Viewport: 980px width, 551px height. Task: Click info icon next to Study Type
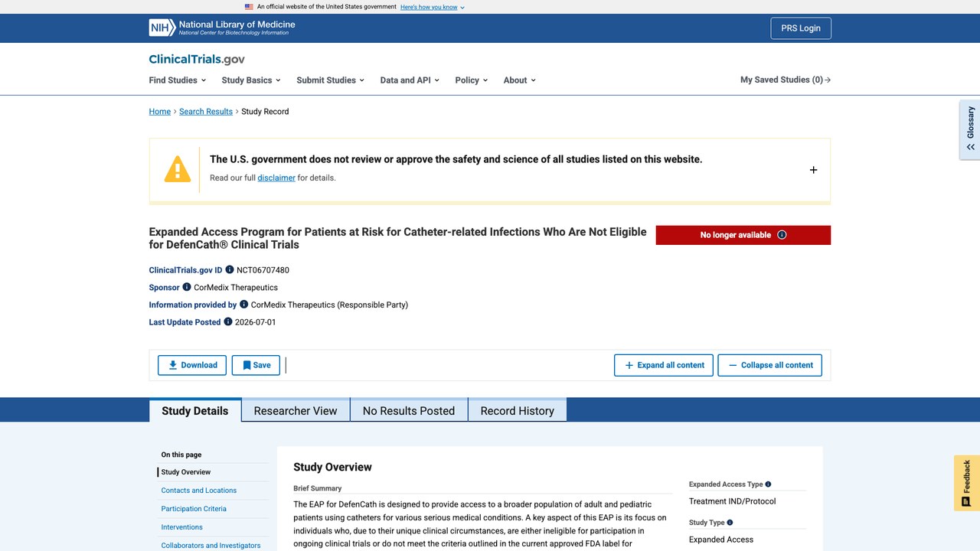coord(730,523)
